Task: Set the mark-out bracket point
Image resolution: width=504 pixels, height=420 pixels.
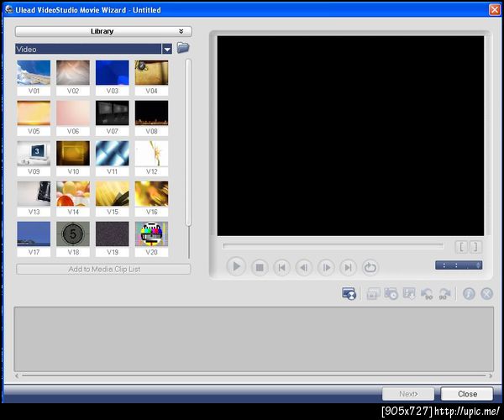Action: [475, 247]
